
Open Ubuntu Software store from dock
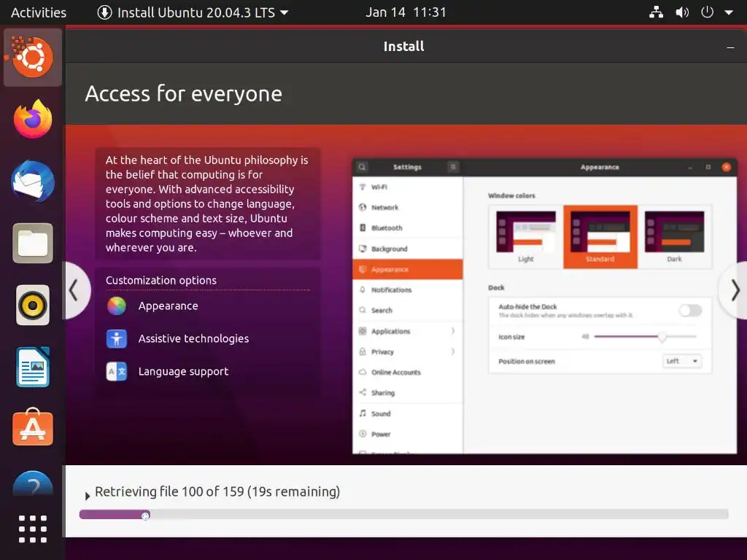pyautogui.click(x=32, y=427)
